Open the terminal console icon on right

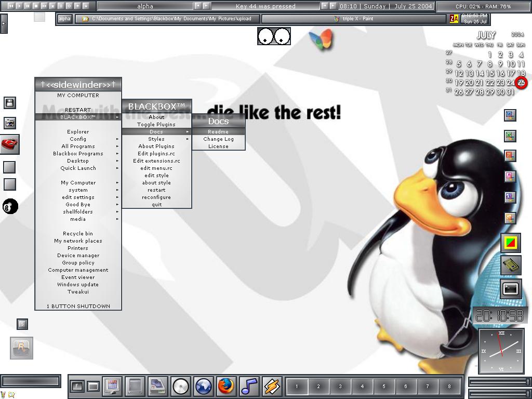(511, 289)
